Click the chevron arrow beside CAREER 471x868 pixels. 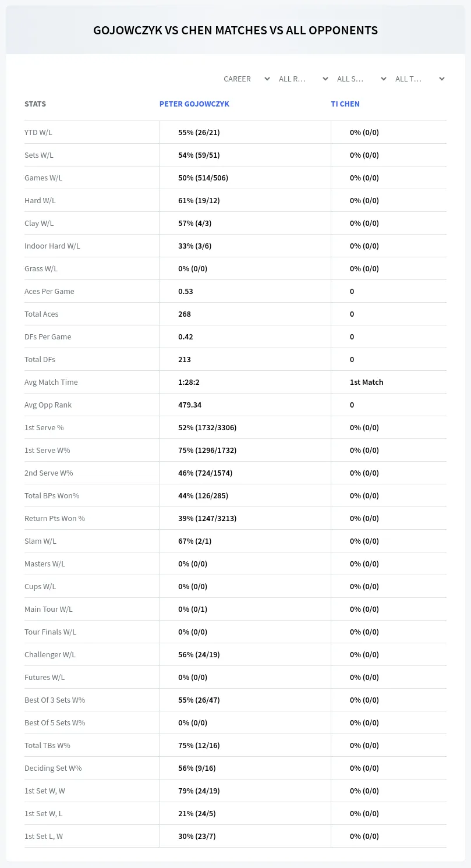[x=267, y=79]
